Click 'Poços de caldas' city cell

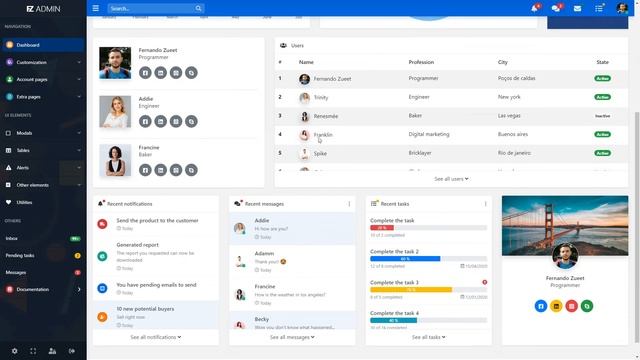[x=516, y=78]
